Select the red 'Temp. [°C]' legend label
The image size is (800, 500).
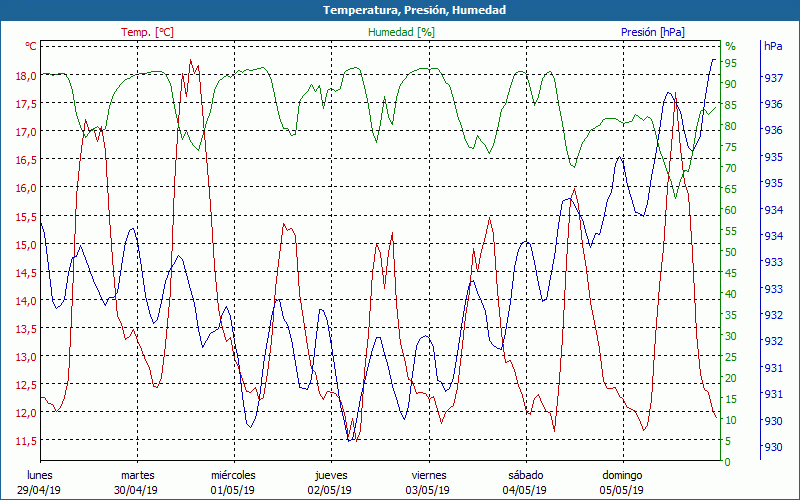coord(147,32)
